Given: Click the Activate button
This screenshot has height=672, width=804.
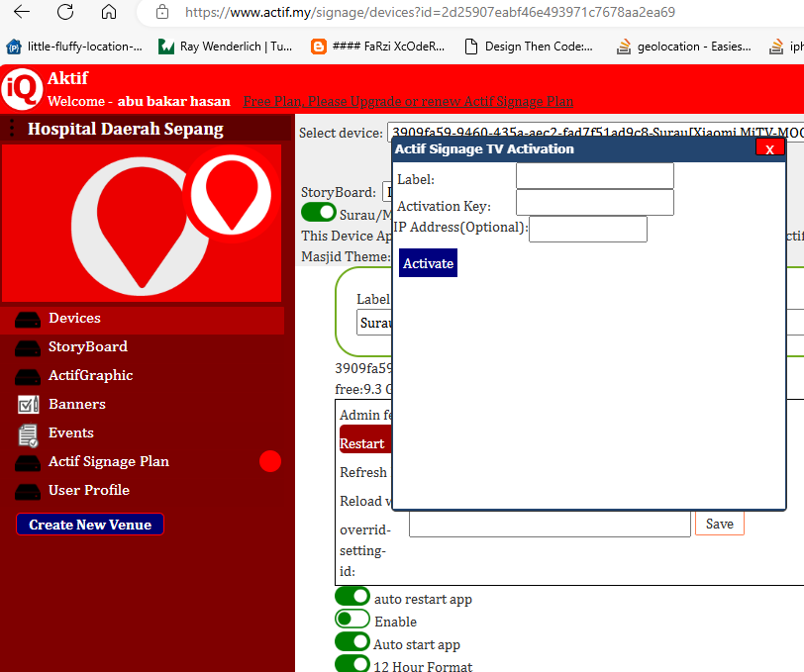Looking at the screenshot, I should pyautogui.click(x=428, y=263).
